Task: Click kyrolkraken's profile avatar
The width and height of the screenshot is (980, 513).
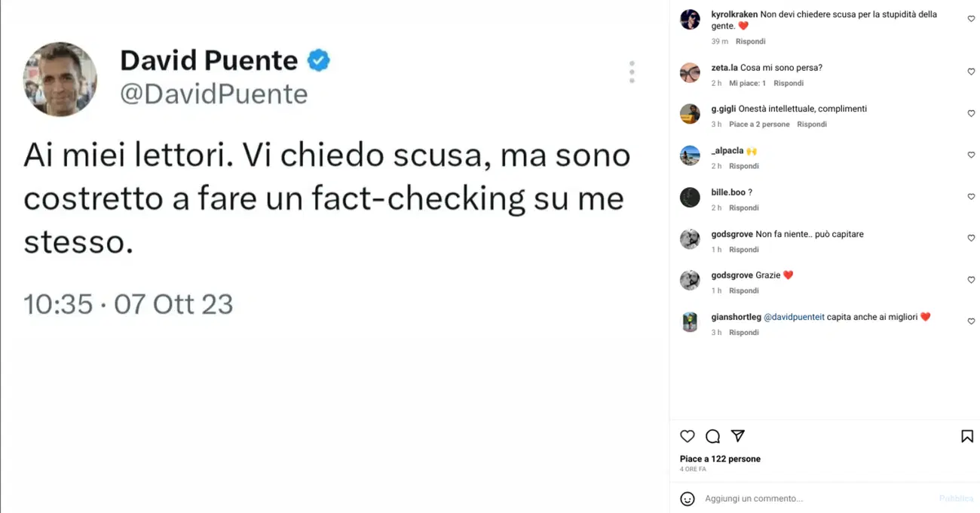Action: point(690,20)
